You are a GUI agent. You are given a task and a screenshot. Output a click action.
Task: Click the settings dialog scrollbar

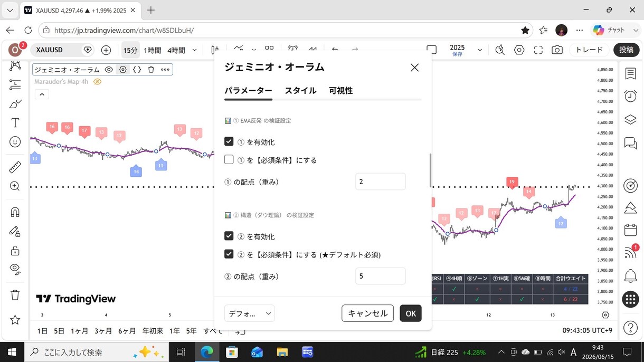(x=430, y=170)
